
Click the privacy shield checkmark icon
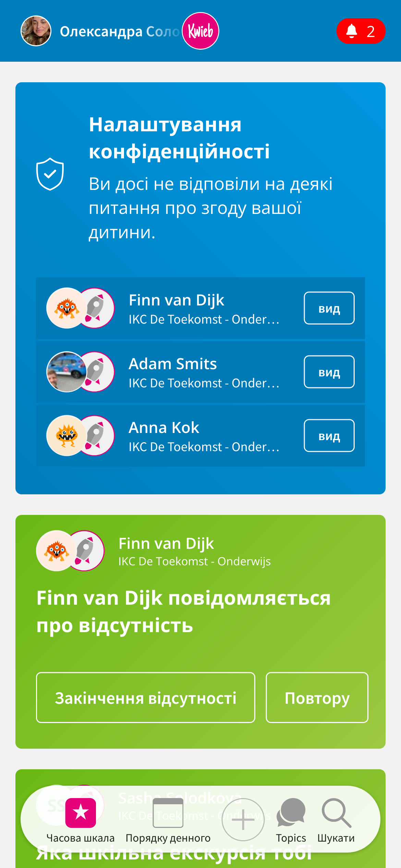(50, 174)
